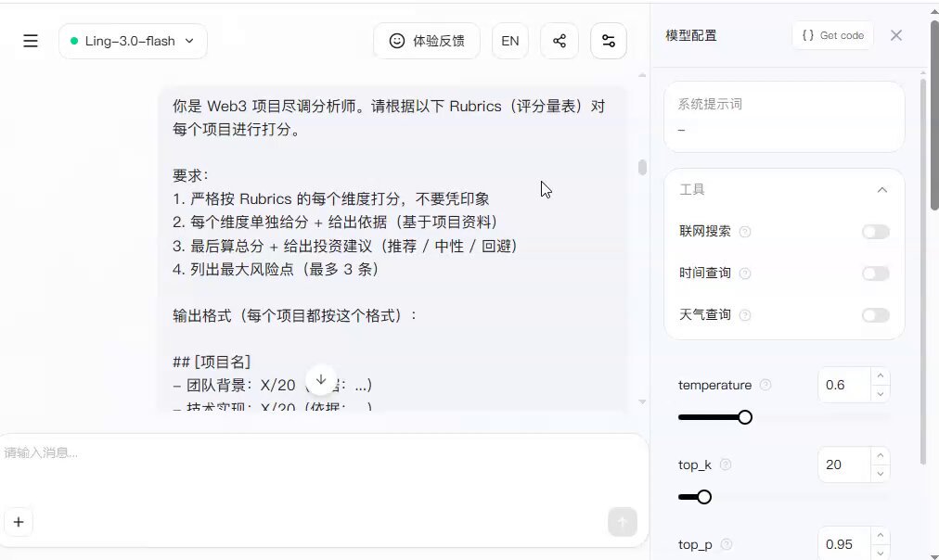This screenshot has height=560, width=939.
Task: Click the temperature value field 0.6
Action: pos(844,385)
